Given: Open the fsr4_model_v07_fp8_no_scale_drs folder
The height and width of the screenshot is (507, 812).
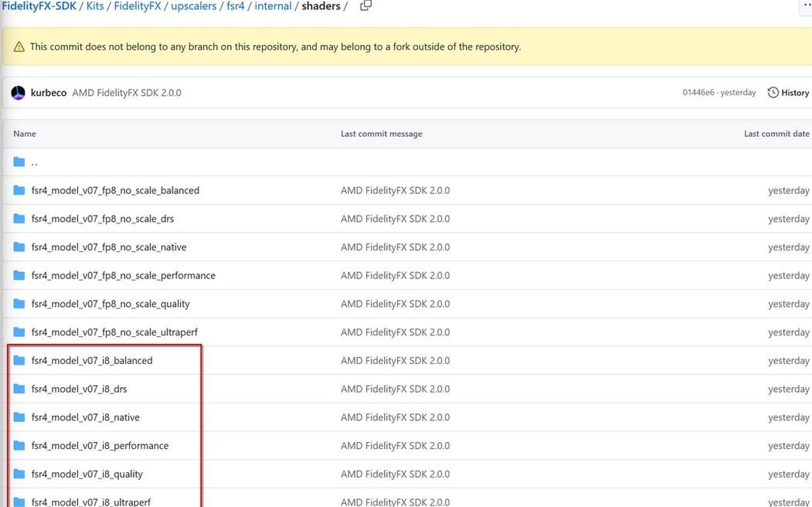Looking at the screenshot, I should [103, 219].
